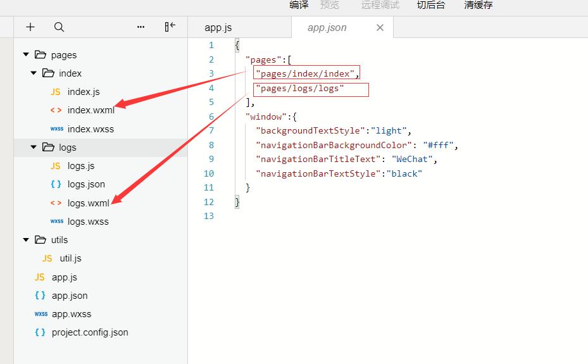
Task: Click the JS icon beside util.js
Action: click(47, 258)
